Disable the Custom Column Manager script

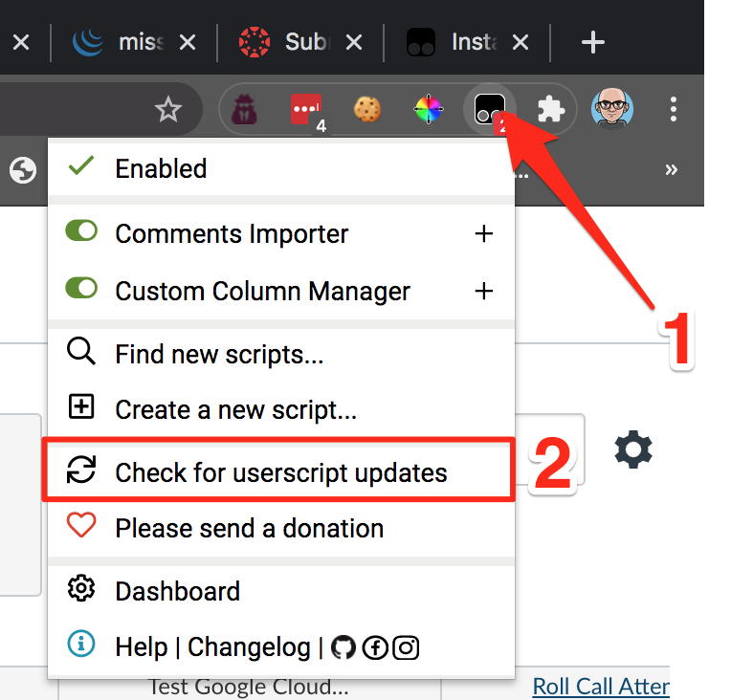tap(81, 289)
